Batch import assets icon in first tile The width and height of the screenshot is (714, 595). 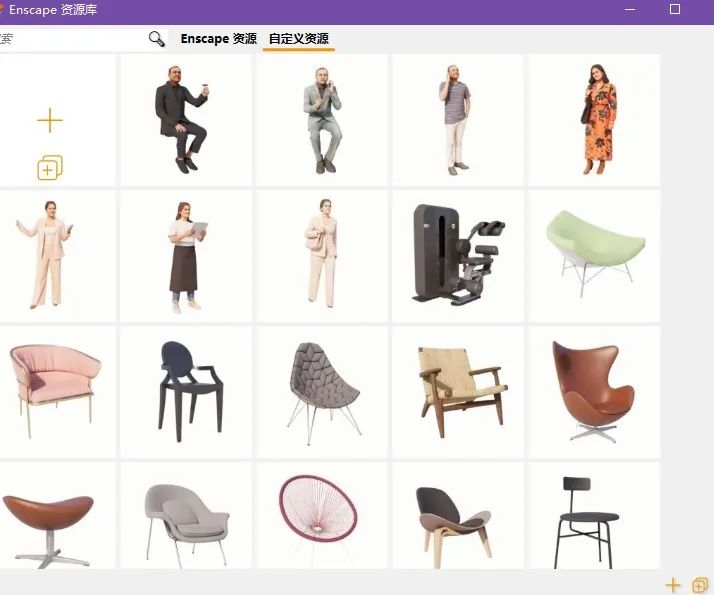[50, 168]
